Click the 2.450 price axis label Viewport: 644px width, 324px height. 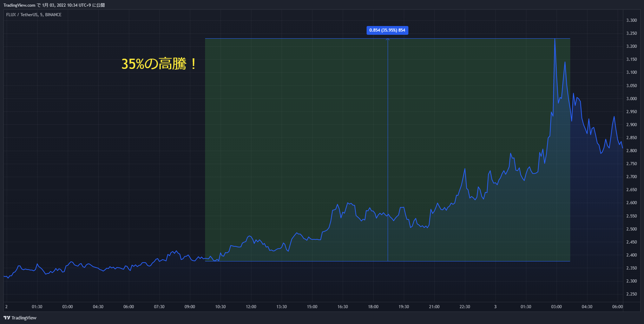click(x=631, y=242)
